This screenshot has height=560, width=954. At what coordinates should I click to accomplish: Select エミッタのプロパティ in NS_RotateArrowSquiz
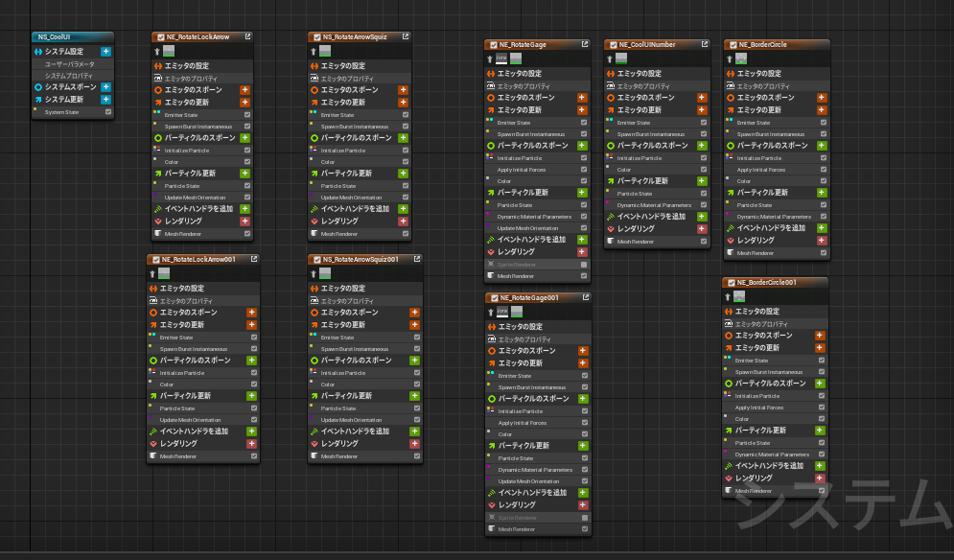(x=361, y=78)
